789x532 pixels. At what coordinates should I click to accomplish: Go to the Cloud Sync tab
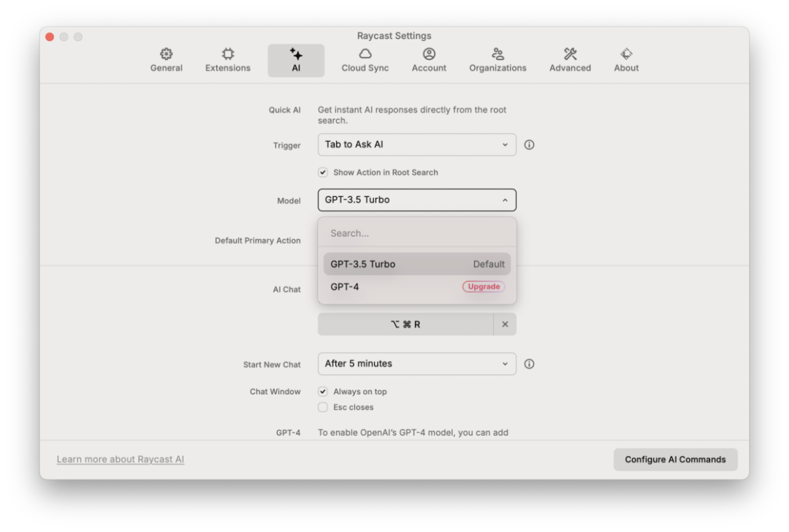pyautogui.click(x=365, y=61)
